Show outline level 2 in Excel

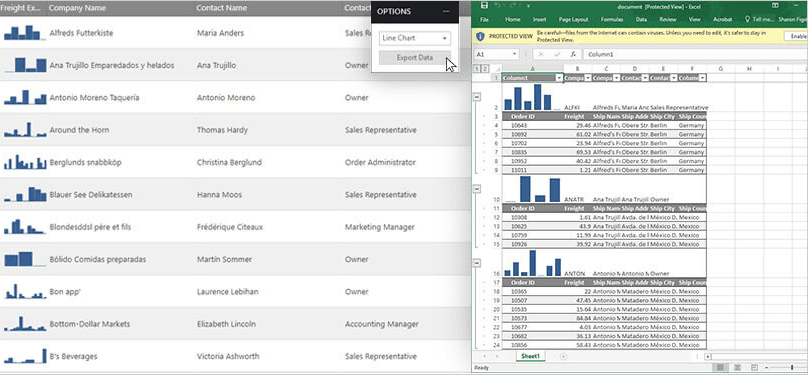coord(485,69)
